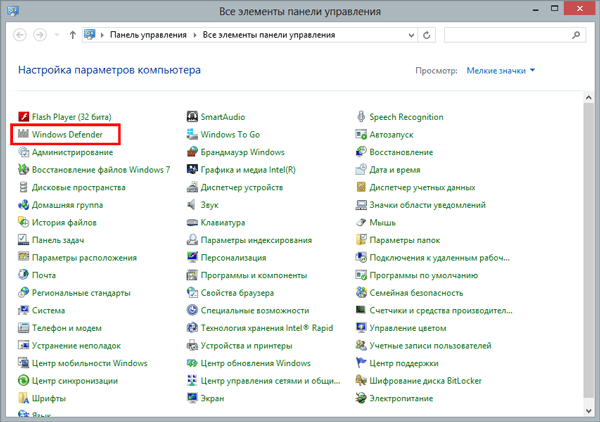Open Персонализация link
This screenshot has width=600, height=422.
click(x=233, y=257)
